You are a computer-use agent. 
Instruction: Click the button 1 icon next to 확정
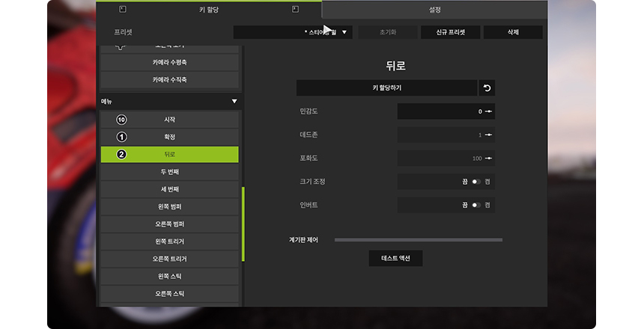(122, 137)
